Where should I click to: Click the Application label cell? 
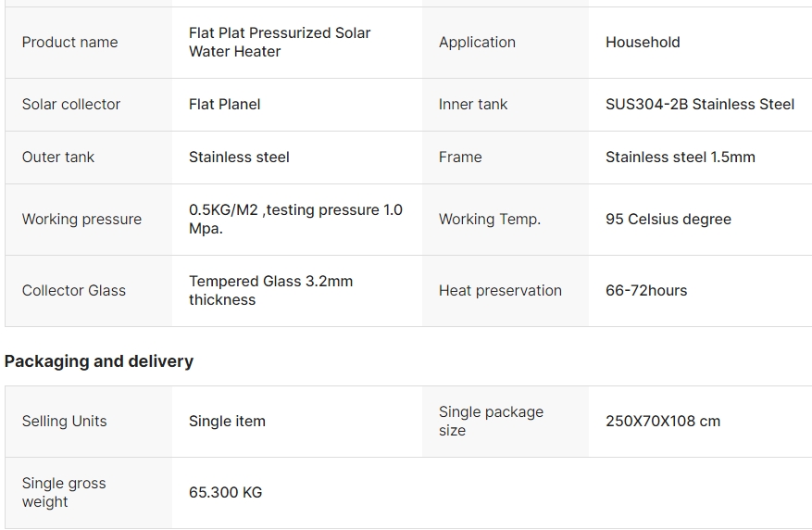506,43
